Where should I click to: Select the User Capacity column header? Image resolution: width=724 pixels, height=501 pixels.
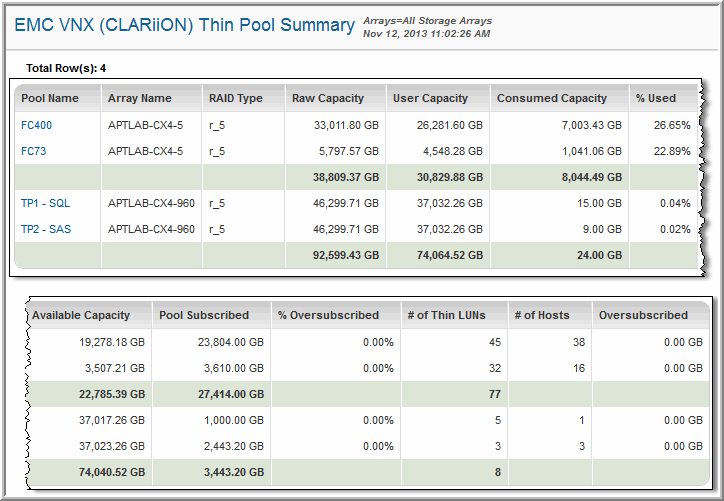point(430,98)
